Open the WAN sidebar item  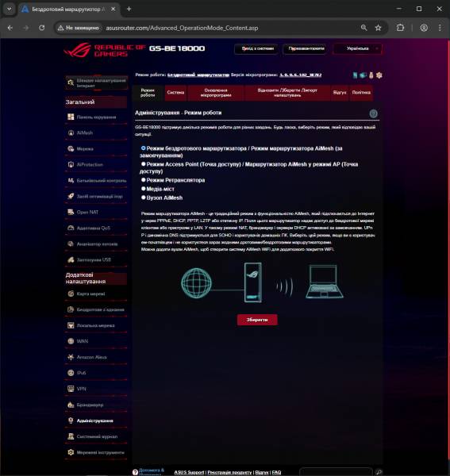(96, 341)
